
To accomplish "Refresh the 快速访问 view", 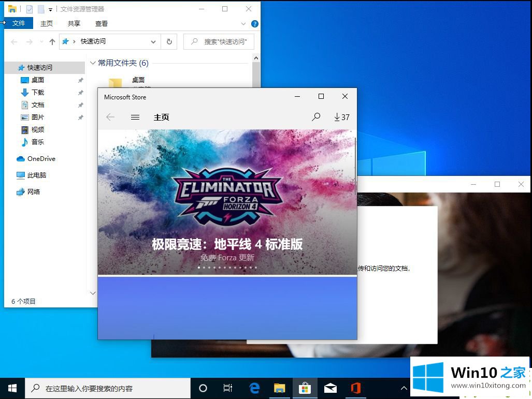I will click(169, 42).
